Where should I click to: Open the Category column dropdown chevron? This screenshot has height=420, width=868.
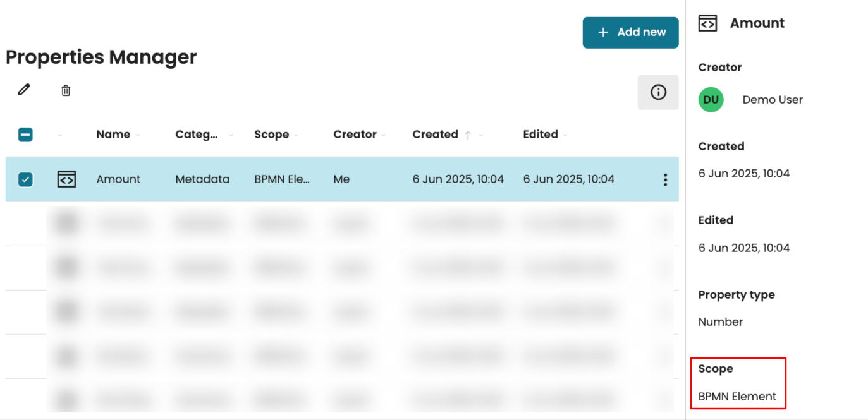231,135
